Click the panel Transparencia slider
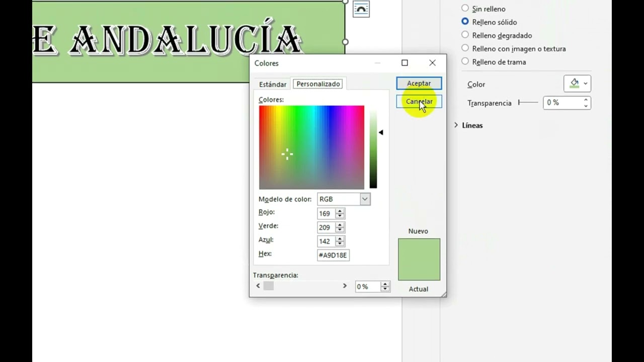The image size is (644, 362). pos(528,103)
